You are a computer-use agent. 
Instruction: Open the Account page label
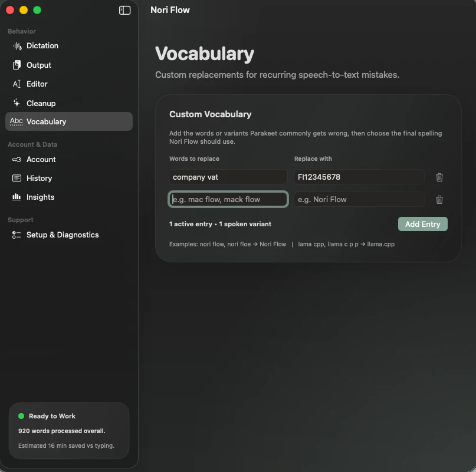pyautogui.click(x=41, y=160)
